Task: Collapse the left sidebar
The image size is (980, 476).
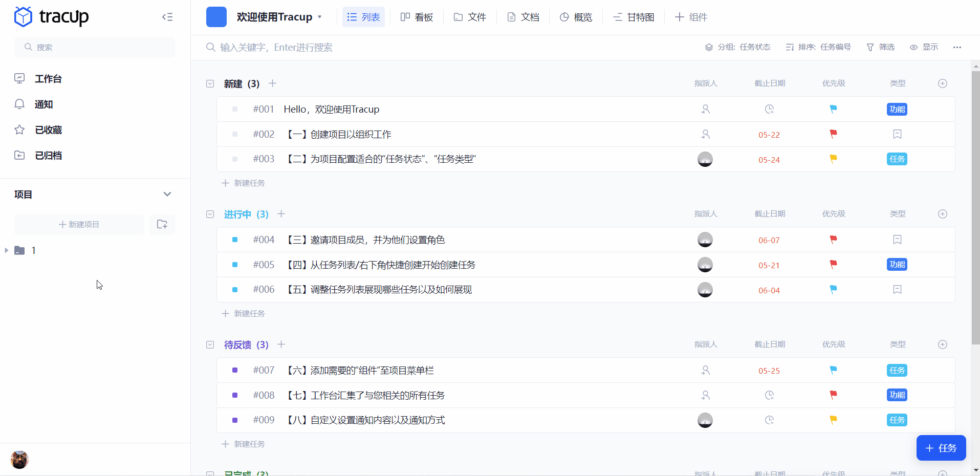Action: pyautogui.click(x=167, y=17)
